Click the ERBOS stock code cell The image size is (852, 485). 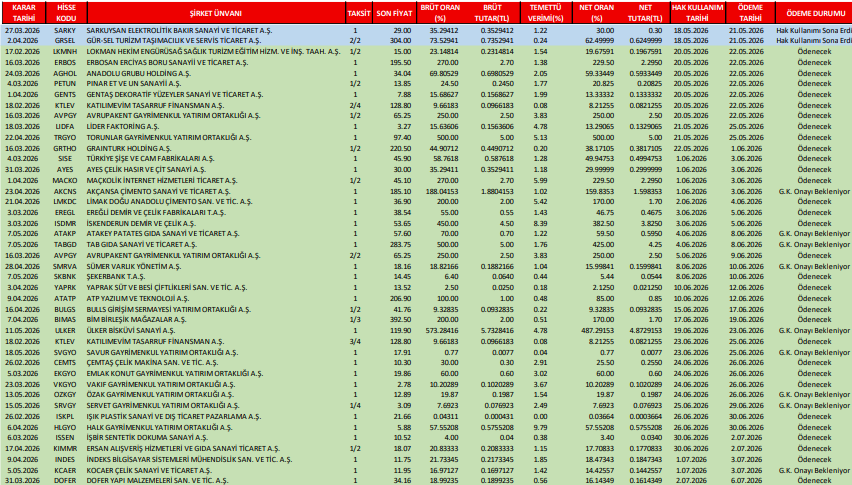(65, 62)
